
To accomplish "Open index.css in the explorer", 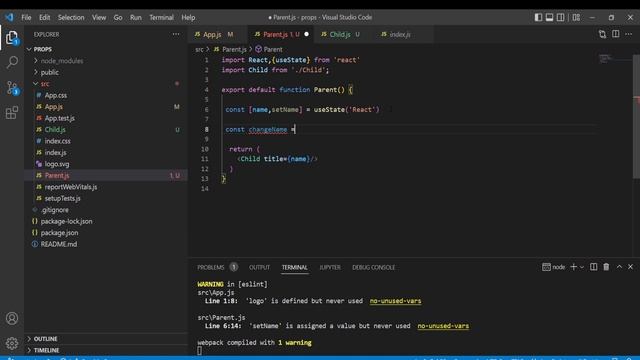I will point(105,141).
